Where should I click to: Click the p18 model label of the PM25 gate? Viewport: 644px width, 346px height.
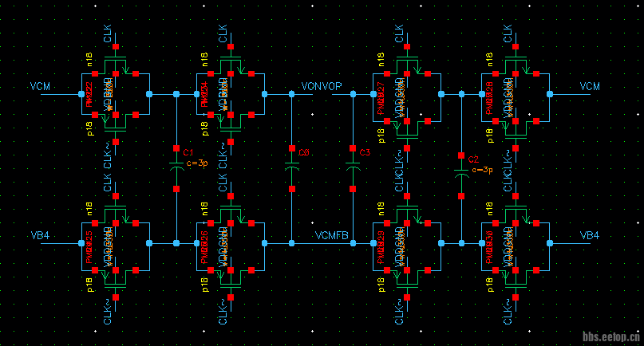click(x=90, y=285)
